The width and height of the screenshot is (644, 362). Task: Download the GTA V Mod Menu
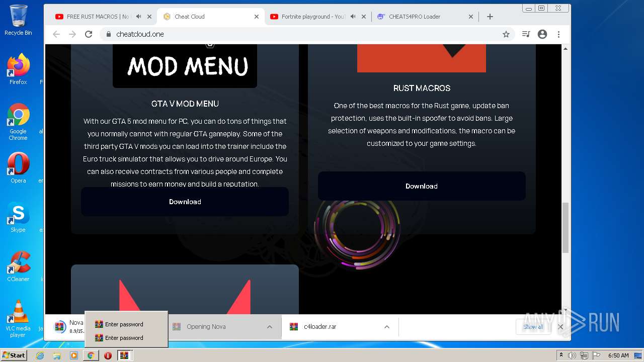point(185,202)
